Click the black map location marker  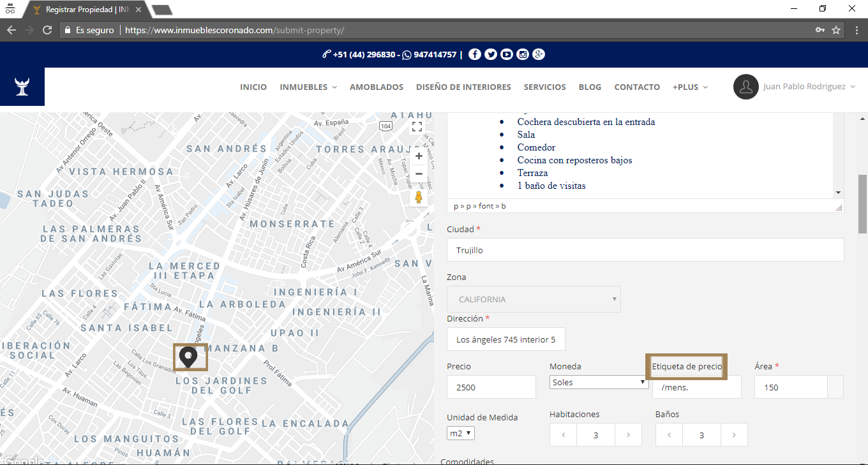tap(188, 357)
